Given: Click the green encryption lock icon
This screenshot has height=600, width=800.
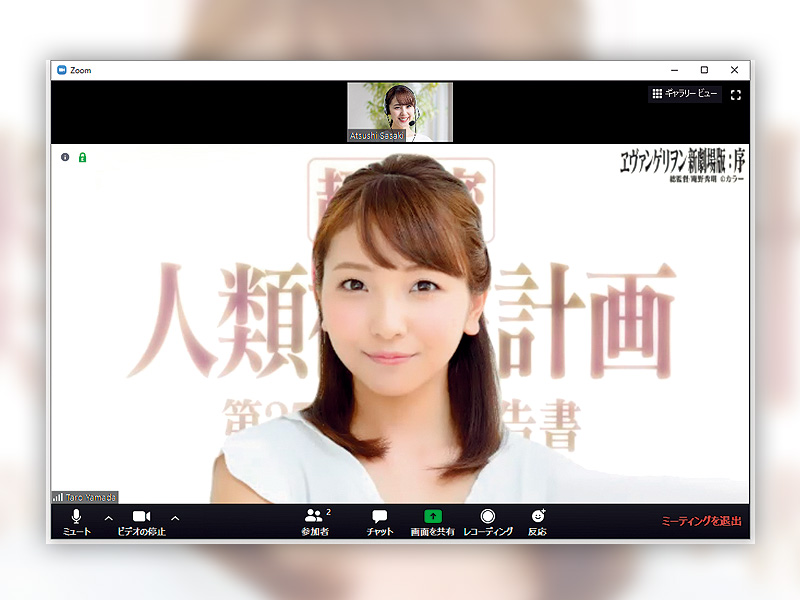Looking at the screenshot, I should (x=82, y=157).
